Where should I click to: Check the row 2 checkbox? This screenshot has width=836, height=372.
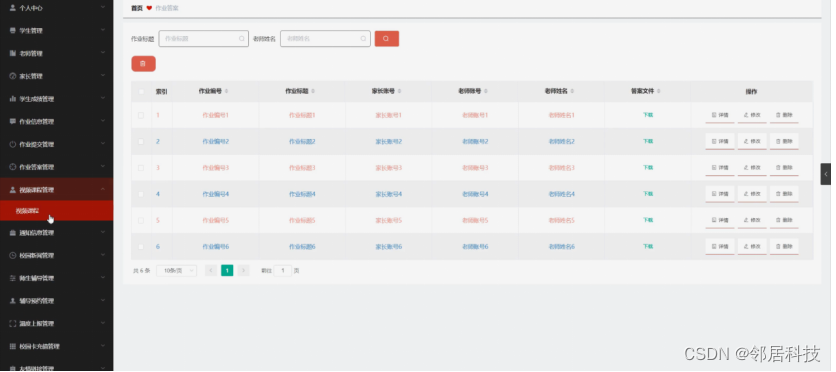[x=141, y=141]
